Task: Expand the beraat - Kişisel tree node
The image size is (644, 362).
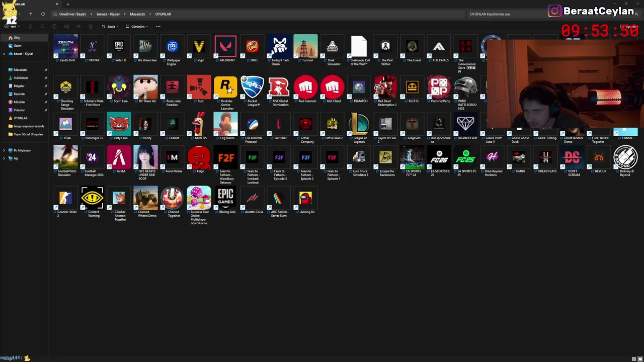Action: [4, 54]
